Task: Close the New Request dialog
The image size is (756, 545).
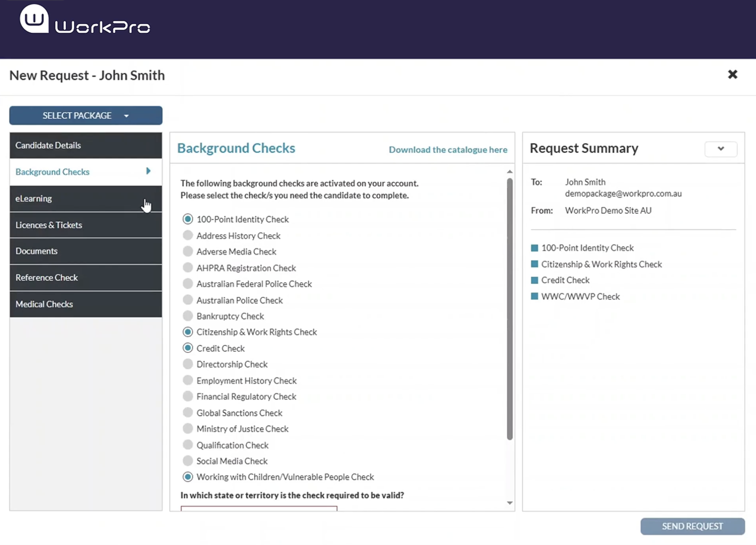Action: [733, 75]
